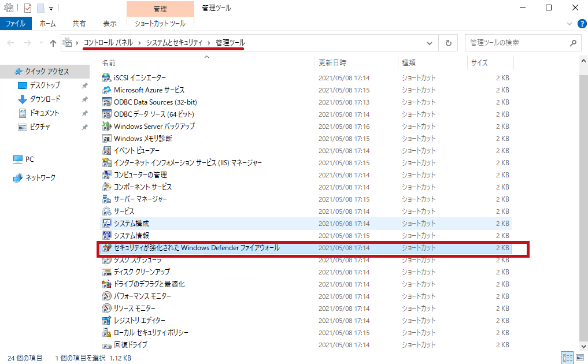Open ピクチャ in navigation pane

pyautogui.click(x=40, y=127)
